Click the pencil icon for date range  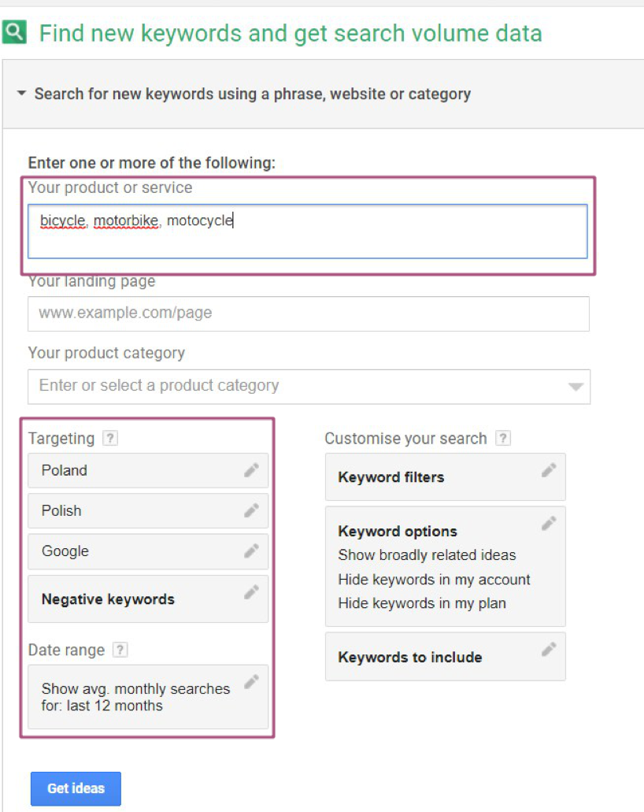(x=251, y=682)
